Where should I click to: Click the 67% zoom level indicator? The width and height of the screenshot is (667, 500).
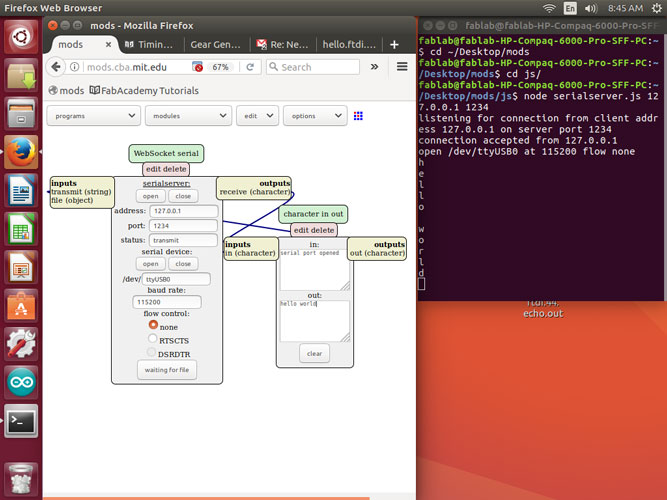[220, 67]
